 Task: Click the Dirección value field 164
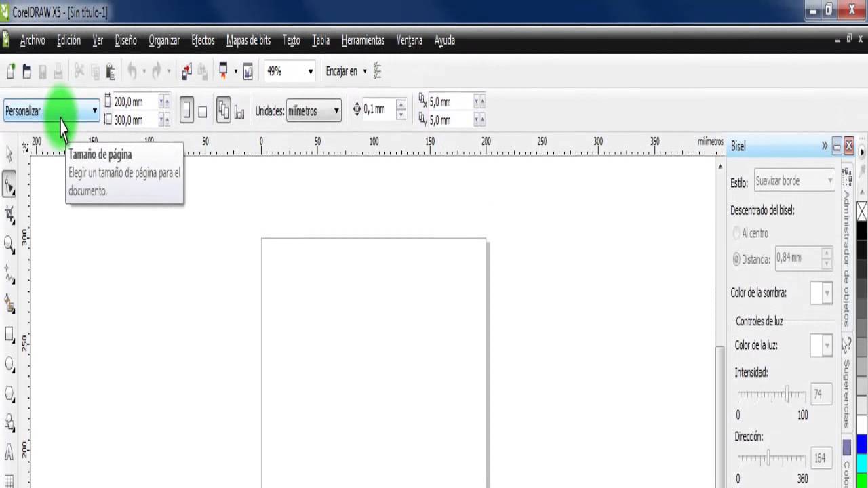(x=820, y=459)
